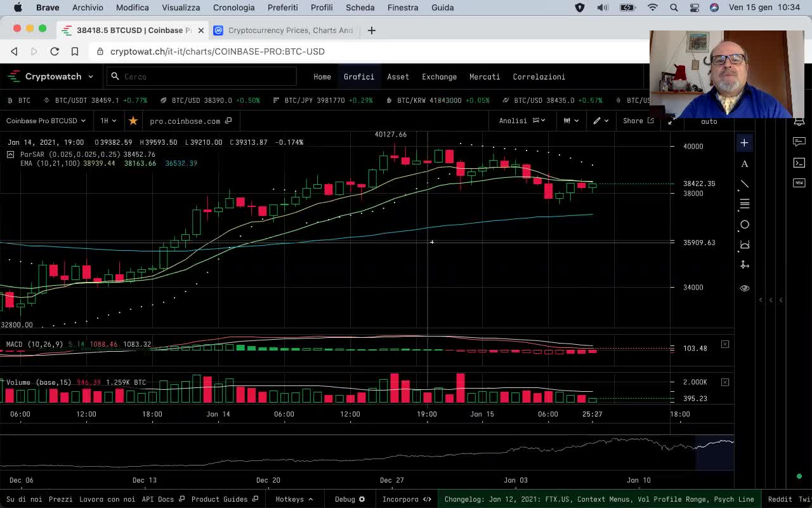
Task: Open the Siri icon in menu bar
Action: pyautogui.click(x=714, y=8)
